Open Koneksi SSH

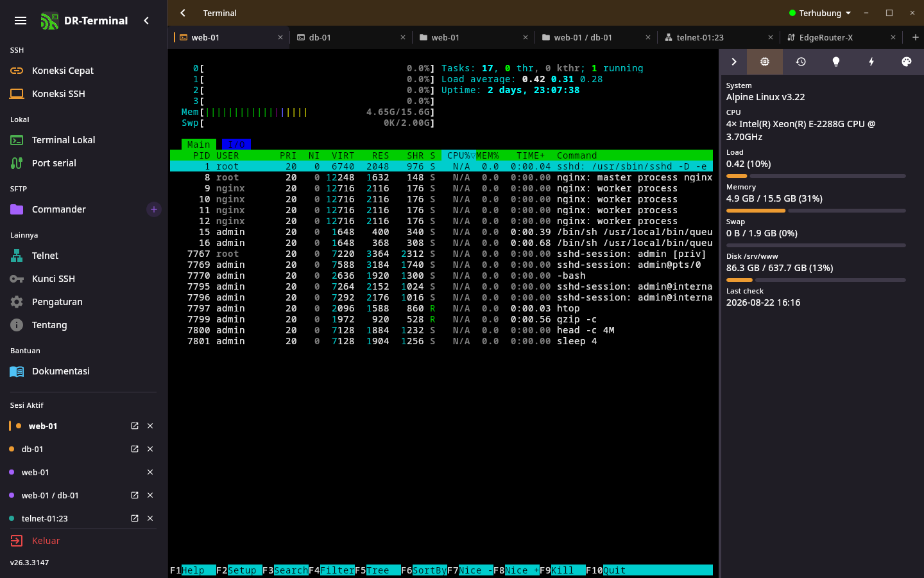[83, 94]
